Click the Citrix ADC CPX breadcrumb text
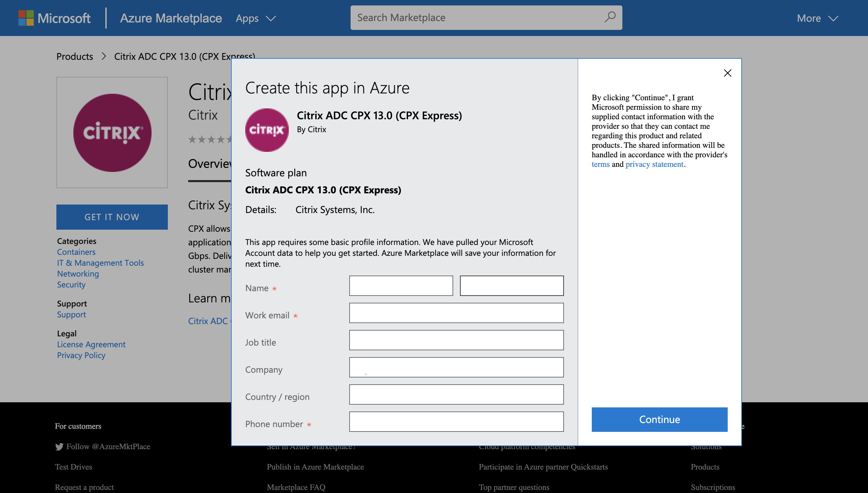This screenshot has width=868, height=493. coord(184,56)
